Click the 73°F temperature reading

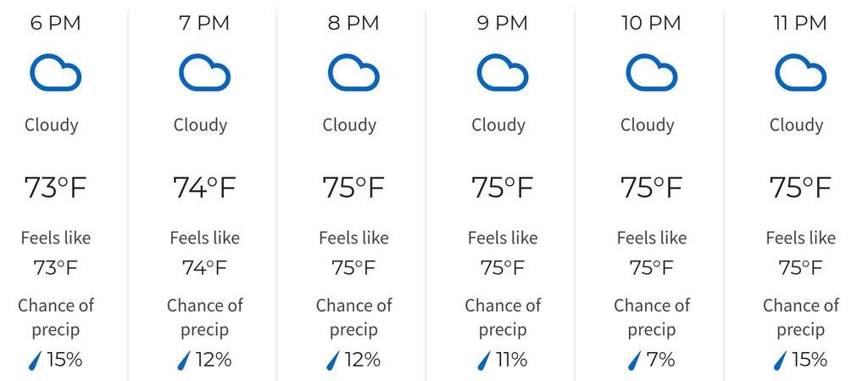(55, 188)
